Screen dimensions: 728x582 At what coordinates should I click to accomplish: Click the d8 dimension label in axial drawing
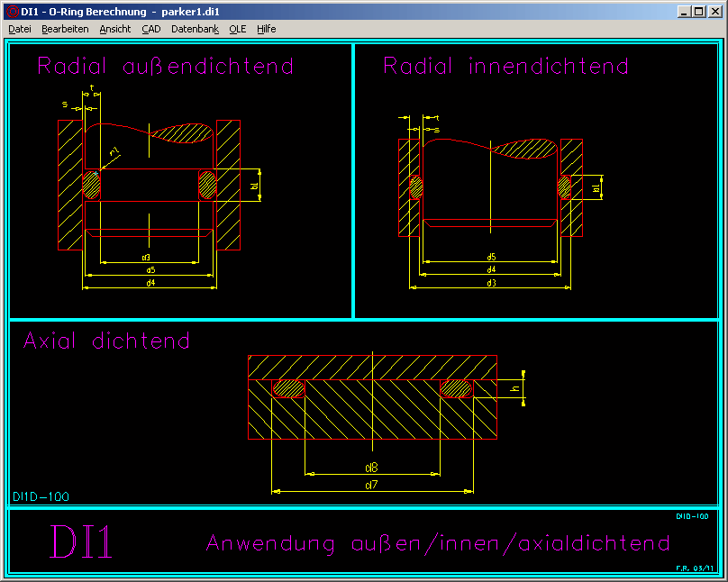[371, 468]
